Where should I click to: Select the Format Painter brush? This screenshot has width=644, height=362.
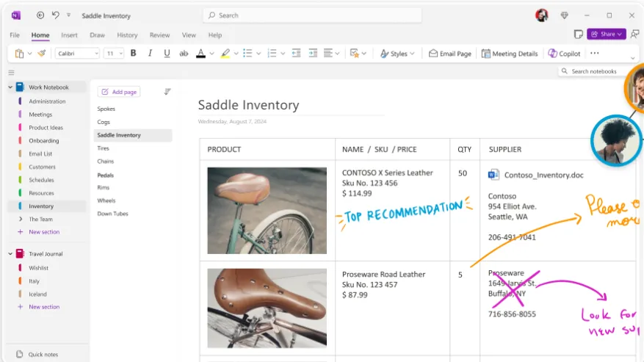41,54
